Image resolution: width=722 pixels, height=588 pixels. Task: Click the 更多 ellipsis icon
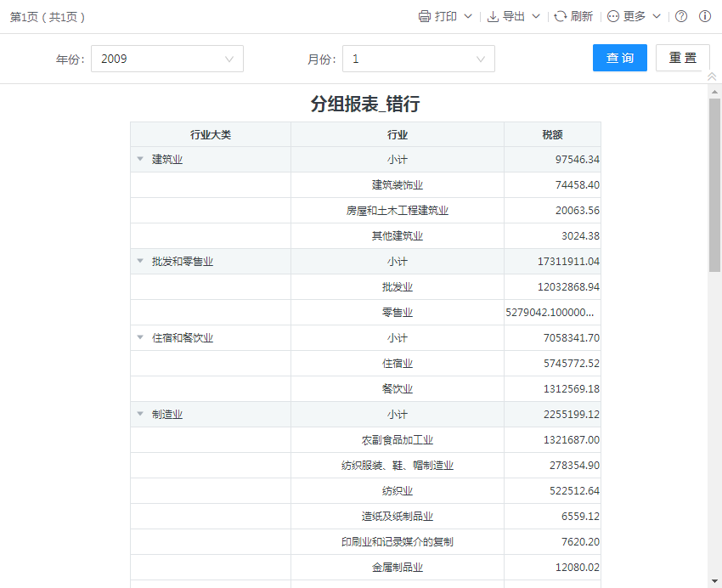(613, 17)
